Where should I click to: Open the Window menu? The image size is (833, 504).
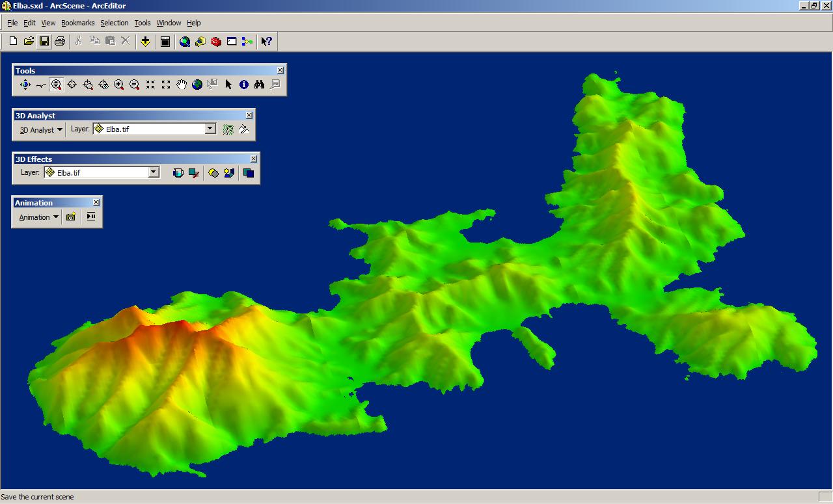[x=169, y=23]
